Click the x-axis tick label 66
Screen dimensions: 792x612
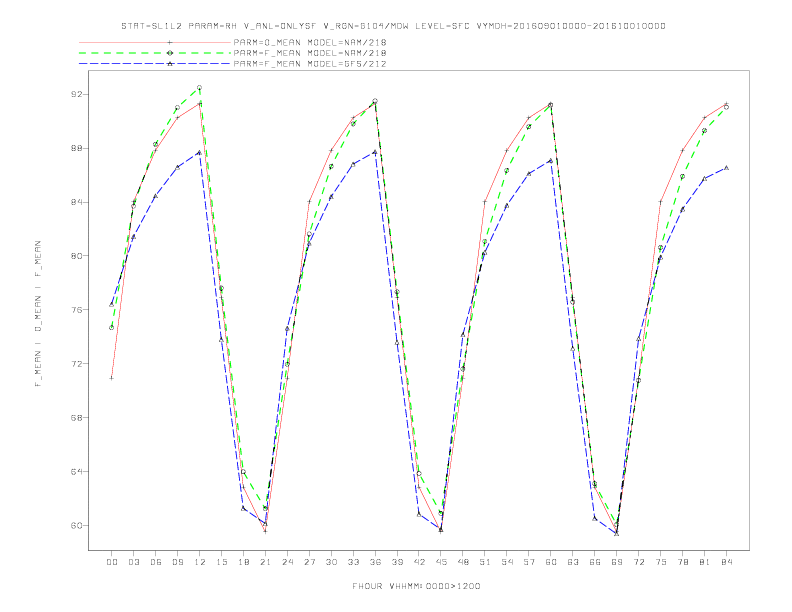[595, 562]
